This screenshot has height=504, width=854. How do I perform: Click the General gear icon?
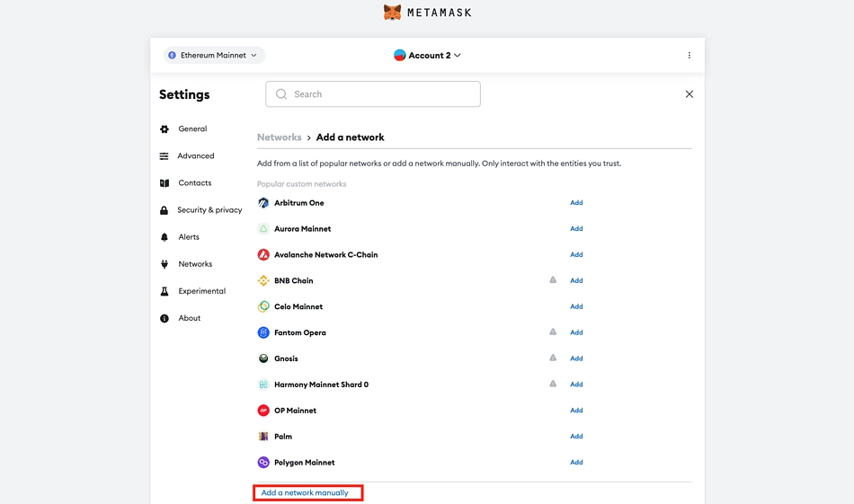tap(165, 129)
